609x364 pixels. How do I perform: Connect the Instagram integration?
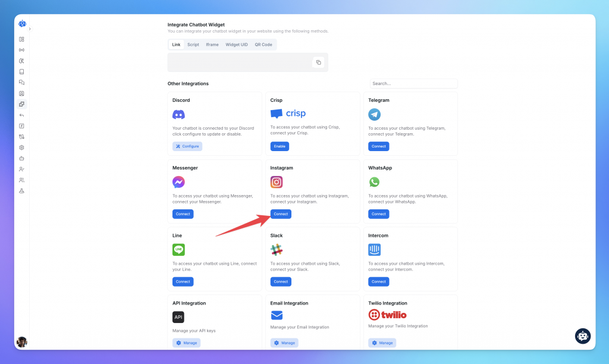[x=281, y=214]
